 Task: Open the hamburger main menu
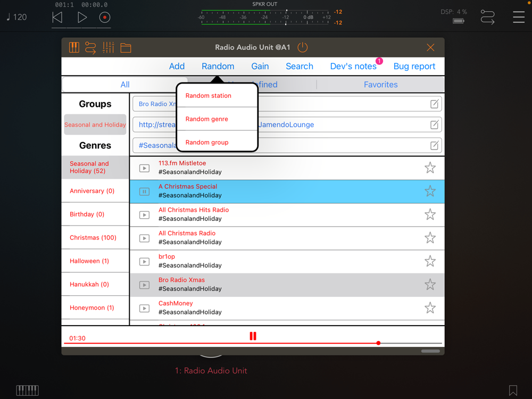[518, 17]
